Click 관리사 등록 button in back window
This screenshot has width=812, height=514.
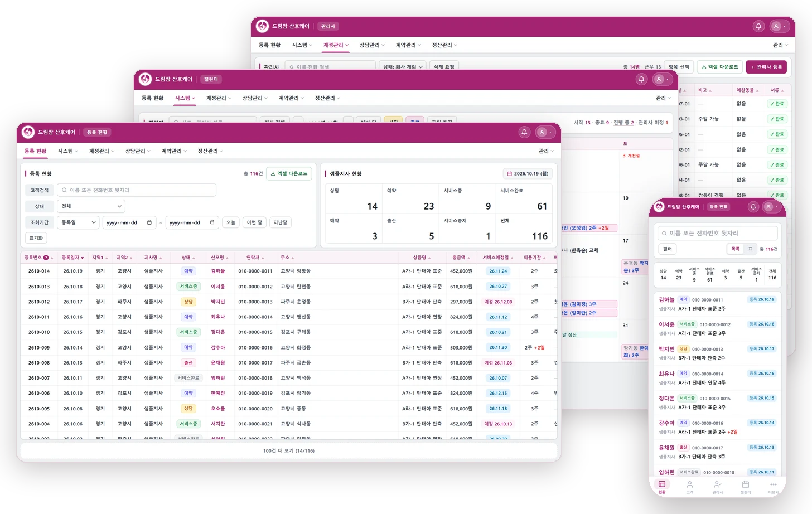766,67
